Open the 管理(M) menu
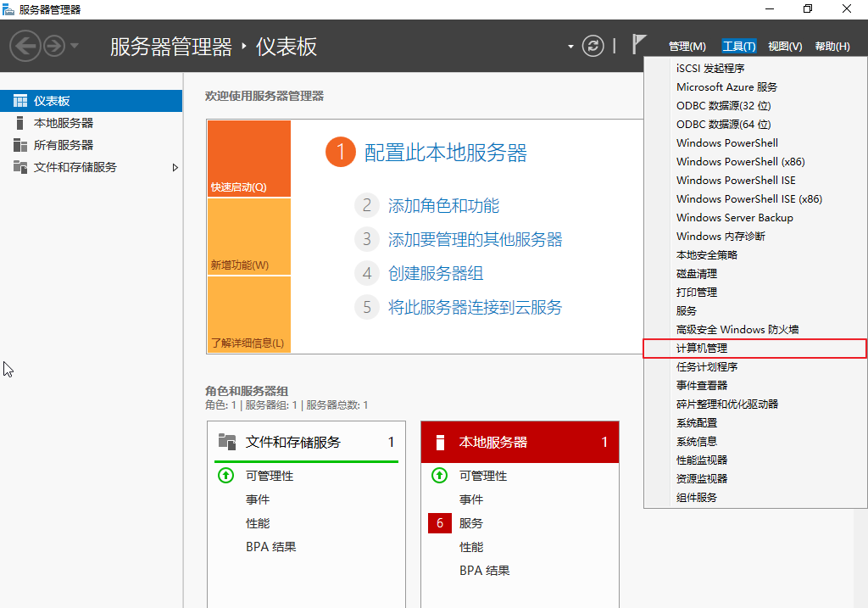 [687, 47]
